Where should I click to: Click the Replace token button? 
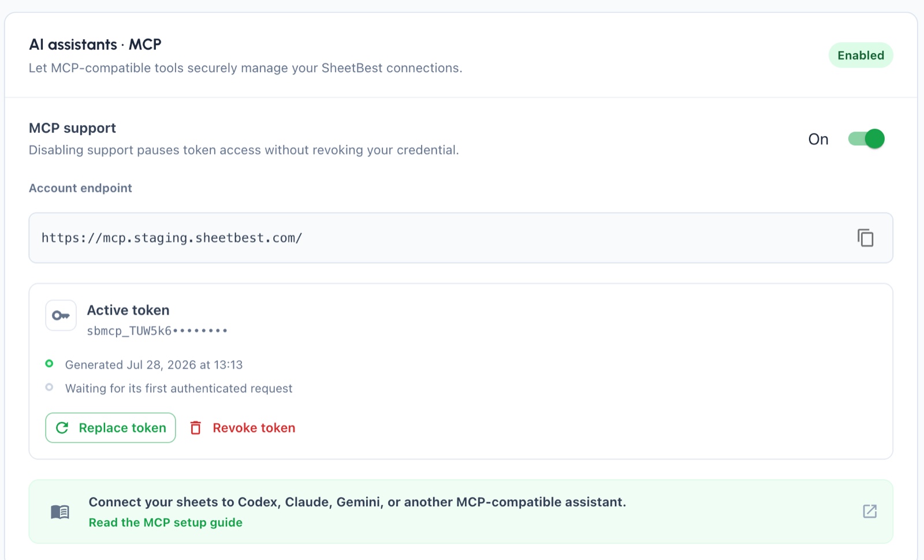click(110, 428)
